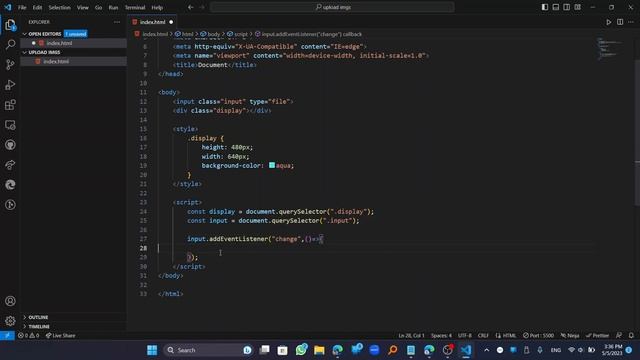
Task: Toggle the bottom panel layout button
Action: (x=556, y=7)
